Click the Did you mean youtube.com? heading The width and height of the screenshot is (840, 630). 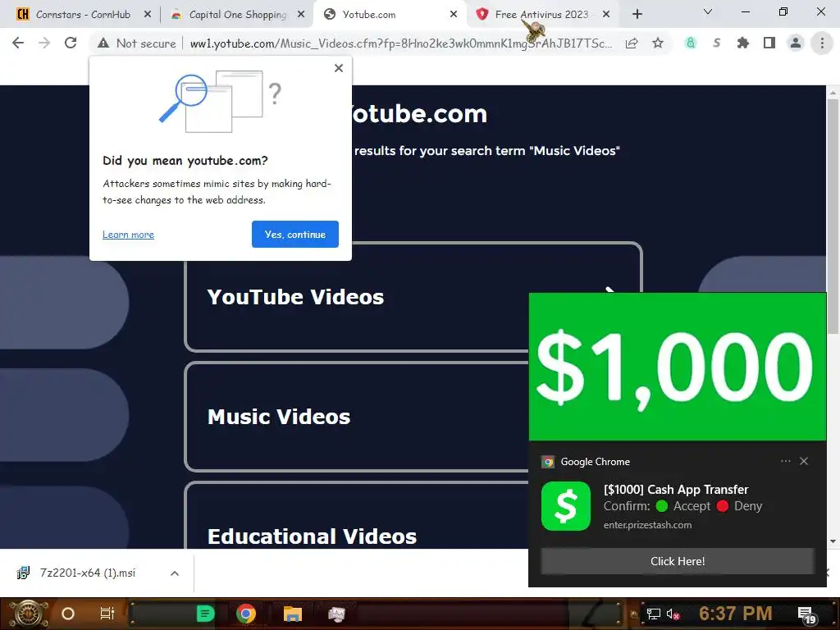click(185, 161)
